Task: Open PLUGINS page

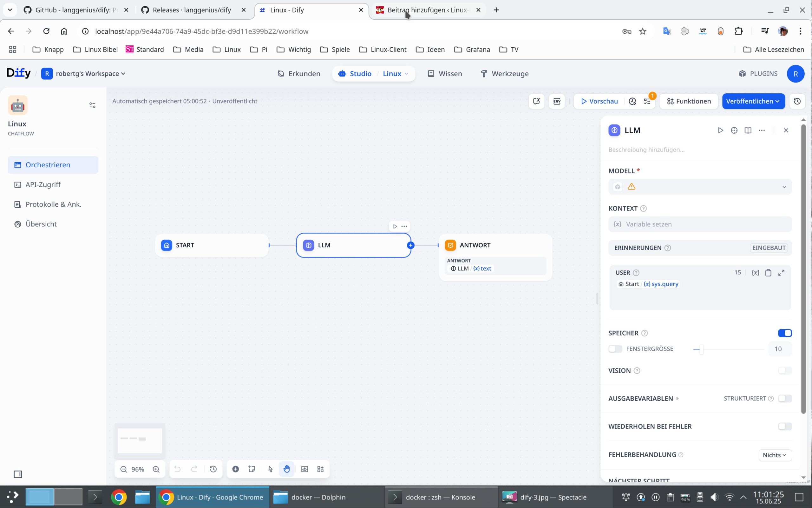Action: (x=758, y=74)
